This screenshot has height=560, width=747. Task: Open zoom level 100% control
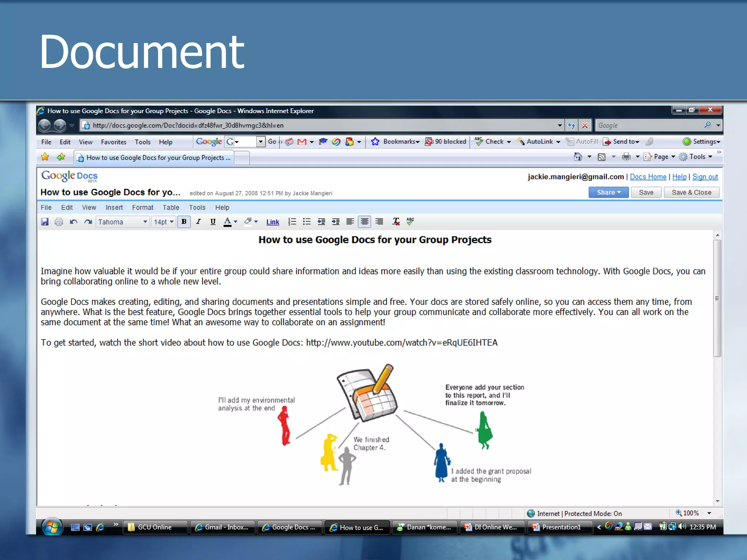pos(693,513)
